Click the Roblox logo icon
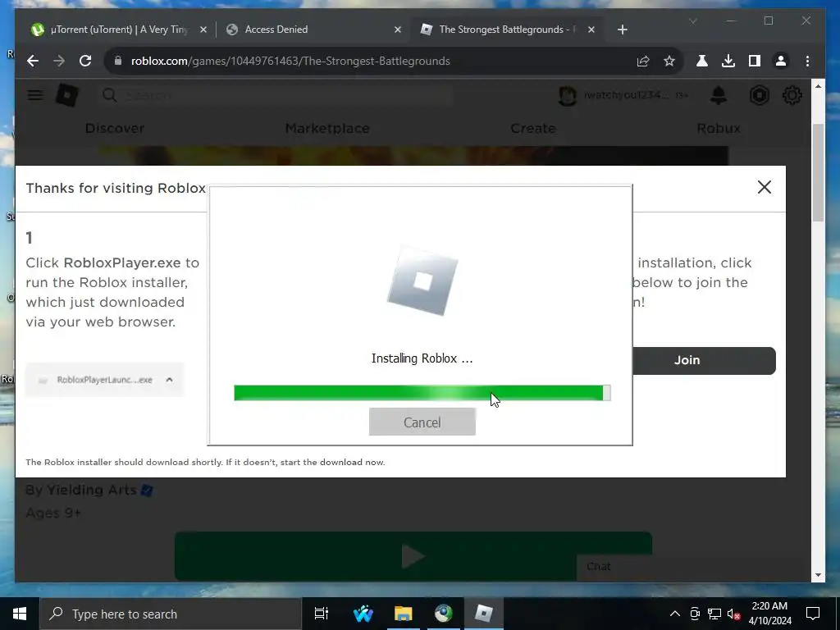 click(x=67, y=95)
